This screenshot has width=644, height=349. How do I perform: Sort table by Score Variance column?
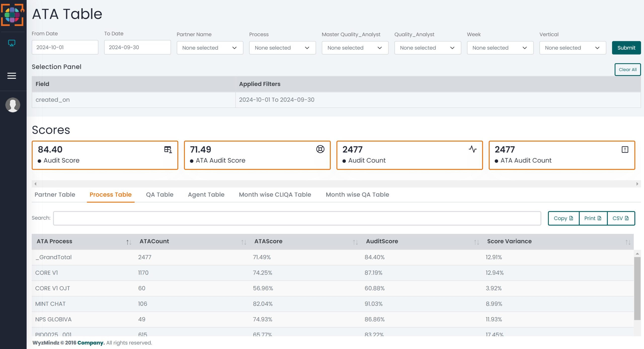tap(628, 242)
